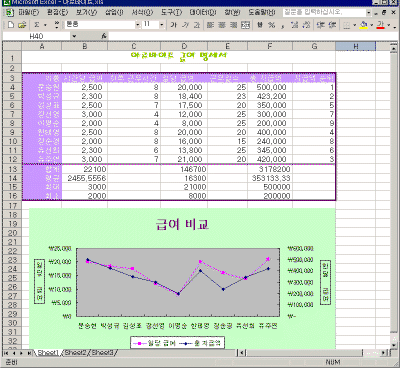The height and width of the screenshot is (368, 400).
Task: Click the Increase Decimal icon
Action: (295, 25)
